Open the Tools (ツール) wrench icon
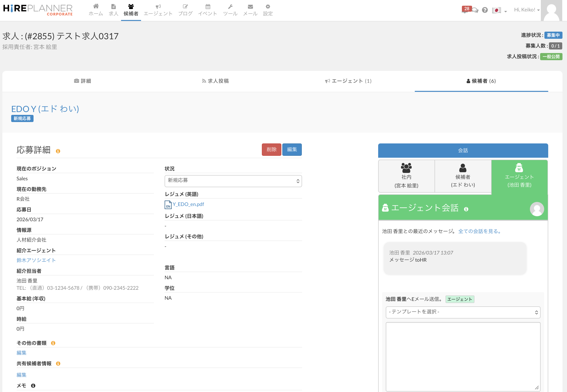Image resolution: width=567 pixels, height=392 pixels. click(x=230, y=6)
